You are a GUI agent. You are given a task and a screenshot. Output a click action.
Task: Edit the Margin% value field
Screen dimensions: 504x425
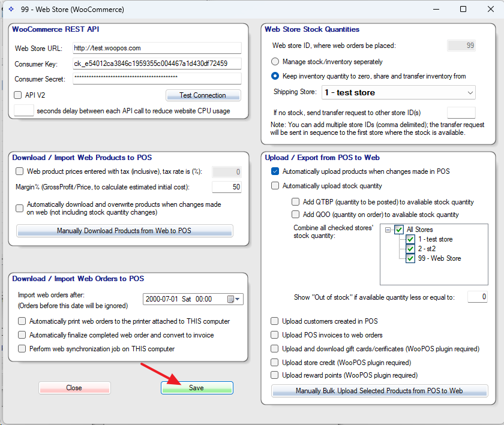tap(227, 187)
